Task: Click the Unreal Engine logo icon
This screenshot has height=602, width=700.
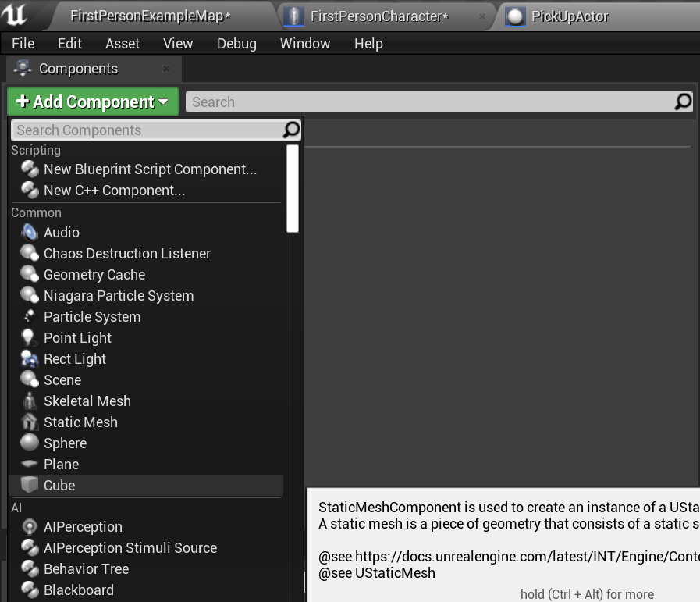Action: click(14, 15)
